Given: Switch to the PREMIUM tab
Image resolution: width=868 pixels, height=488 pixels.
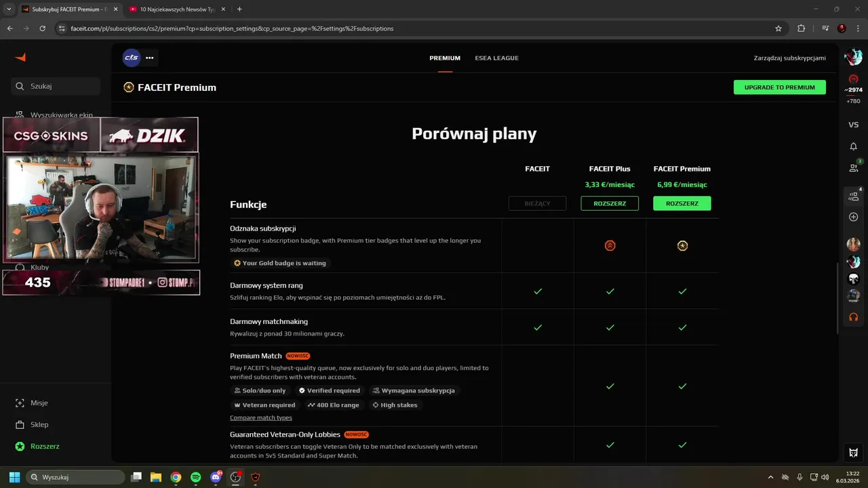Looking at the screenshot, I should pyautogui.click(x=445, y=58).
